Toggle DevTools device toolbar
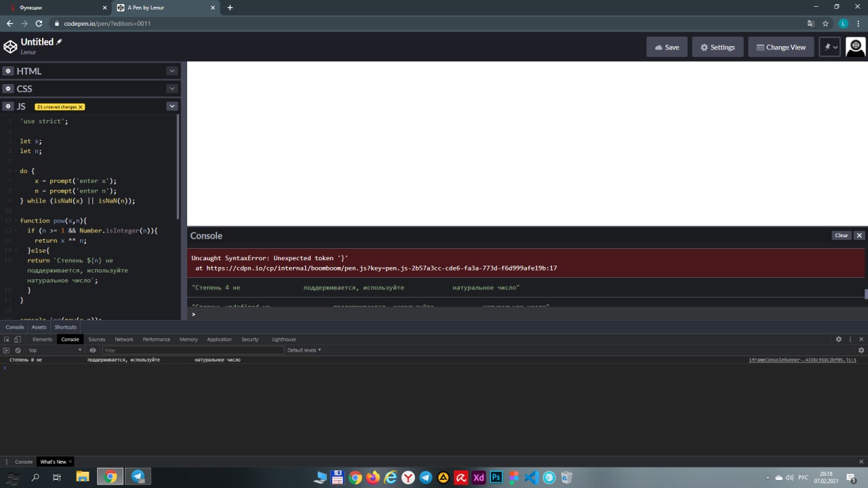The height and width of the screenshot is (488, 868). coord(18,339)
